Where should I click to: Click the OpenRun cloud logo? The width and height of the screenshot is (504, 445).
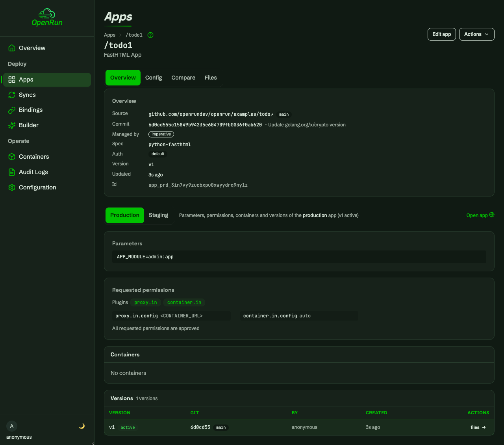point(47,17)
